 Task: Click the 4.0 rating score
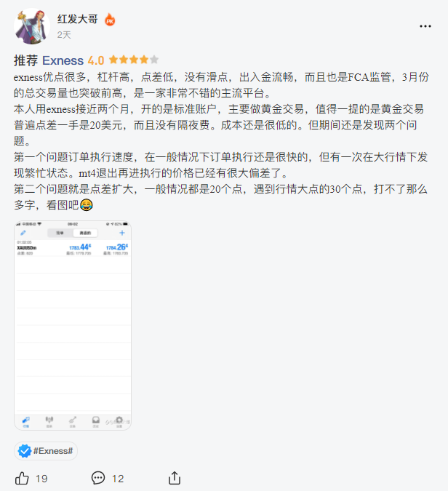96,60
